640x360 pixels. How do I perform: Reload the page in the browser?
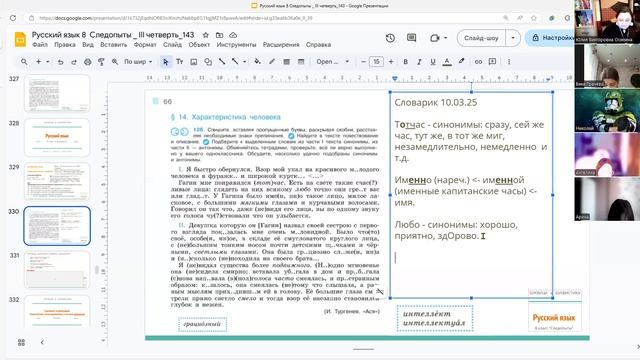pyautogui.click(x=13, y=18)
